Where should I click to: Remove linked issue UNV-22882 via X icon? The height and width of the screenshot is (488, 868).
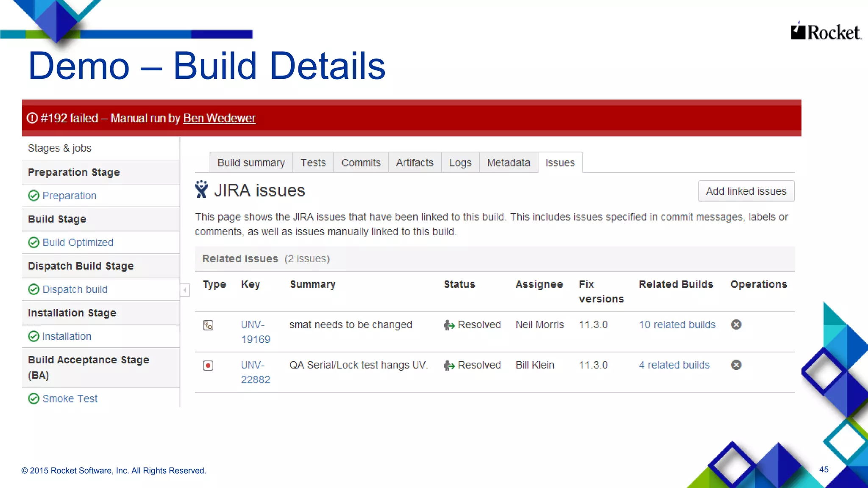click(736, 365)
